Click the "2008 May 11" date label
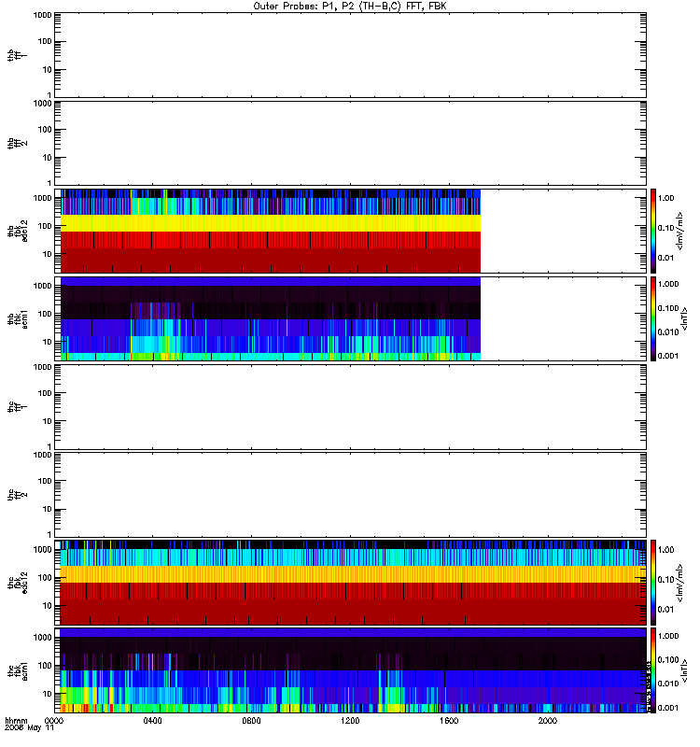The height and width of the screenshot is (747, 700). click(x=29, y=728)
